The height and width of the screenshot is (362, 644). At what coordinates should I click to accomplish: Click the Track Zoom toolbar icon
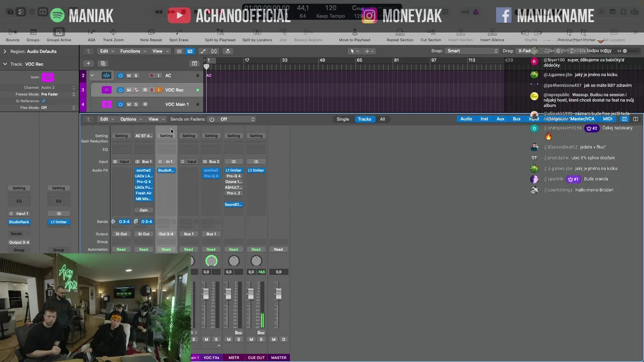coord(113,32)
